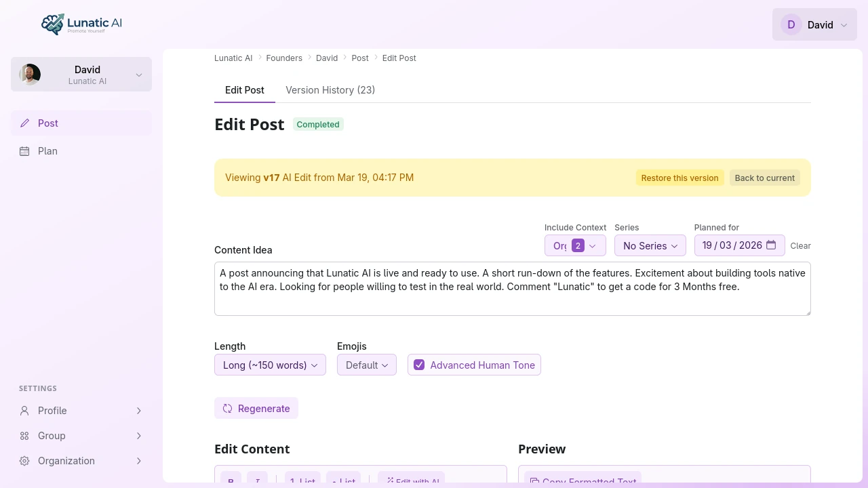Expand the Organization settings chevron
The image size is (868, 488).
139,460
